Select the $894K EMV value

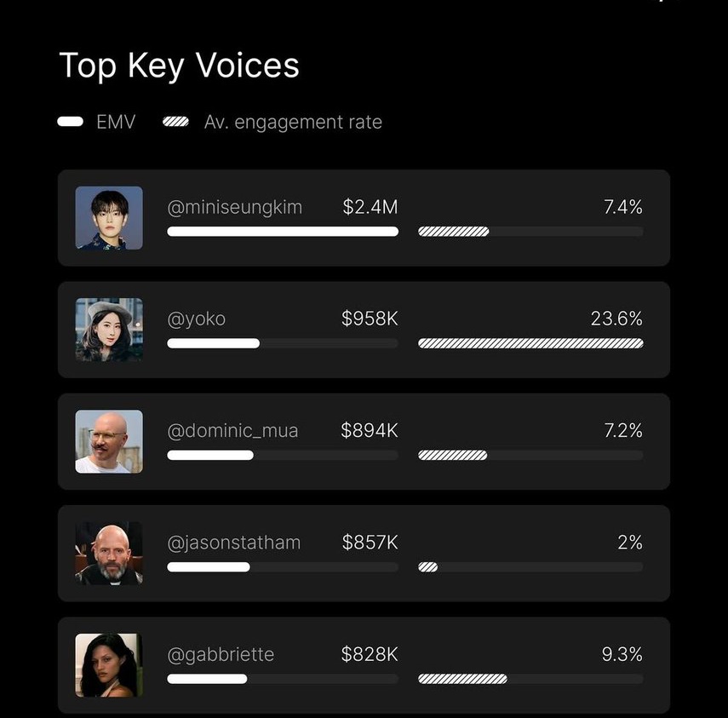pyautogui.click(x=370, y=430)
